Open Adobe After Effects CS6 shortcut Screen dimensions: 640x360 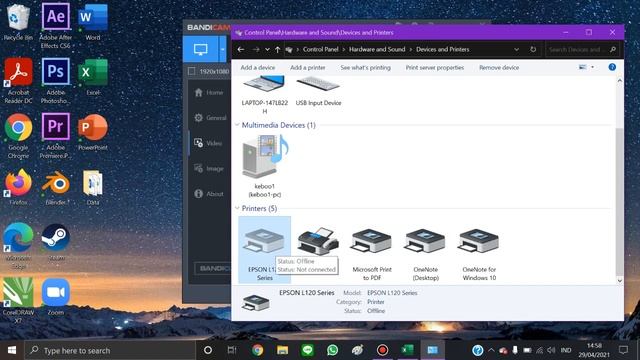[56, 25]
